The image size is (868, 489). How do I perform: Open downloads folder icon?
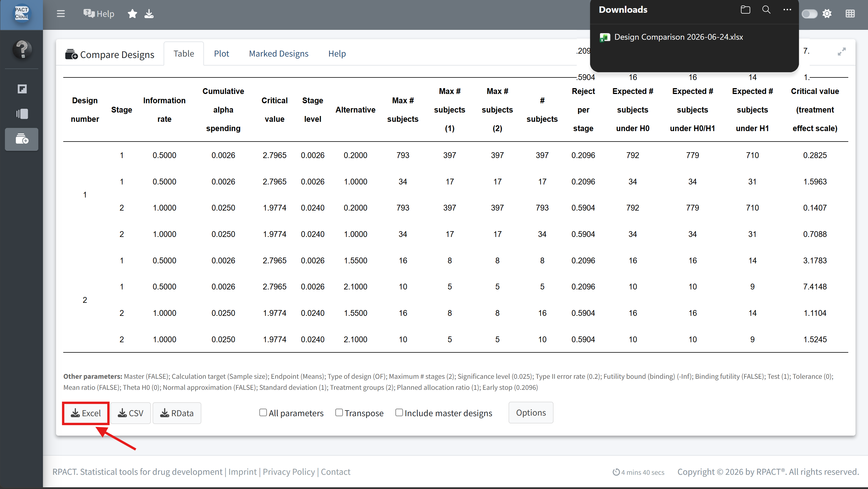(745, 10)
